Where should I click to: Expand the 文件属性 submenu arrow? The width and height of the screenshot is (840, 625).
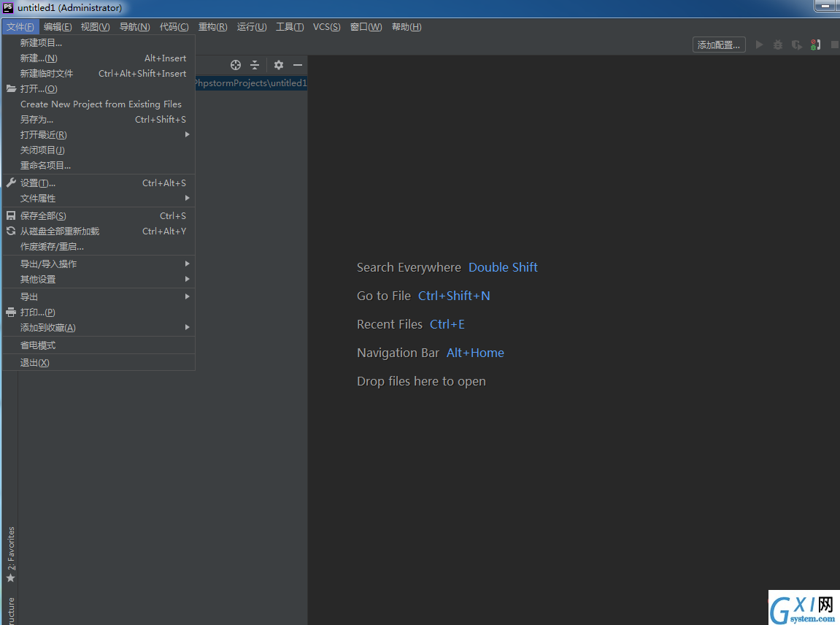187,199
